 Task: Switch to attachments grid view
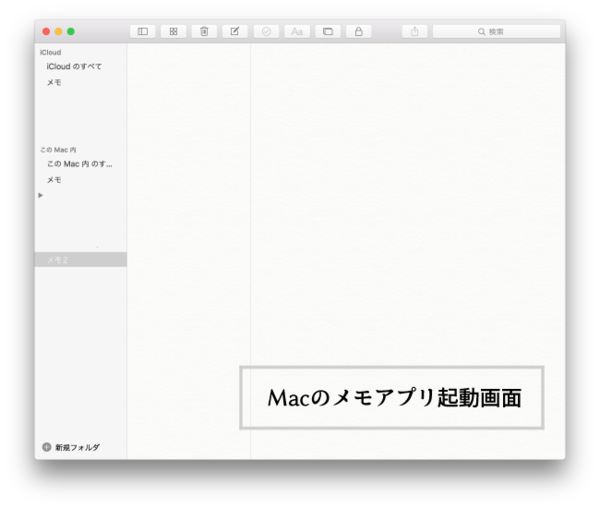pyautogui.click(x=173, y=31)
